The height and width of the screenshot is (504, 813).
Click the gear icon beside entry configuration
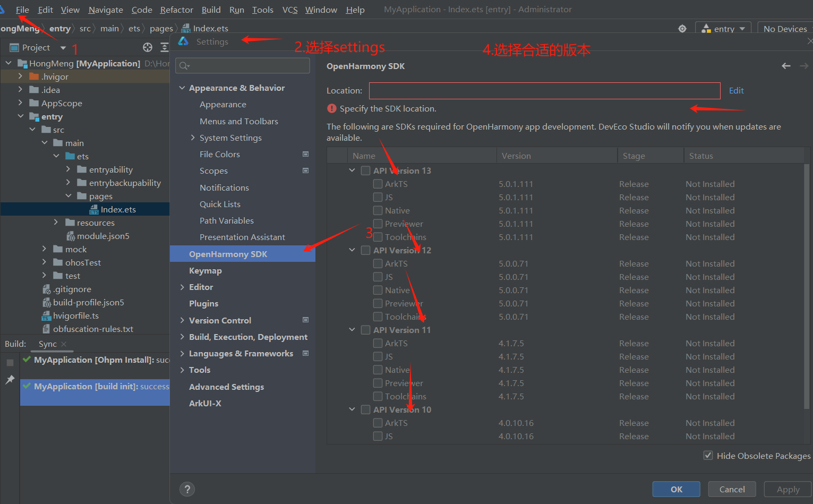tap(682, 29)
